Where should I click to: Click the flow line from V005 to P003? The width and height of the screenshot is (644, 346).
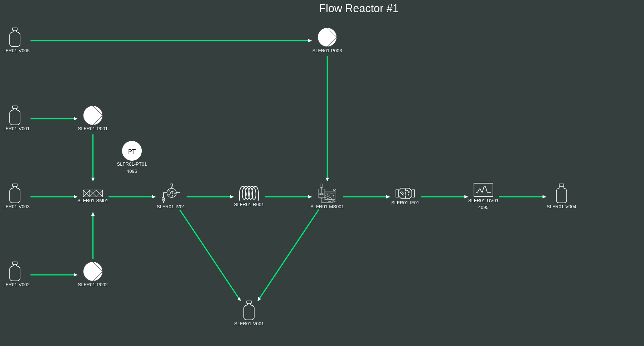(x=171, y=41)
